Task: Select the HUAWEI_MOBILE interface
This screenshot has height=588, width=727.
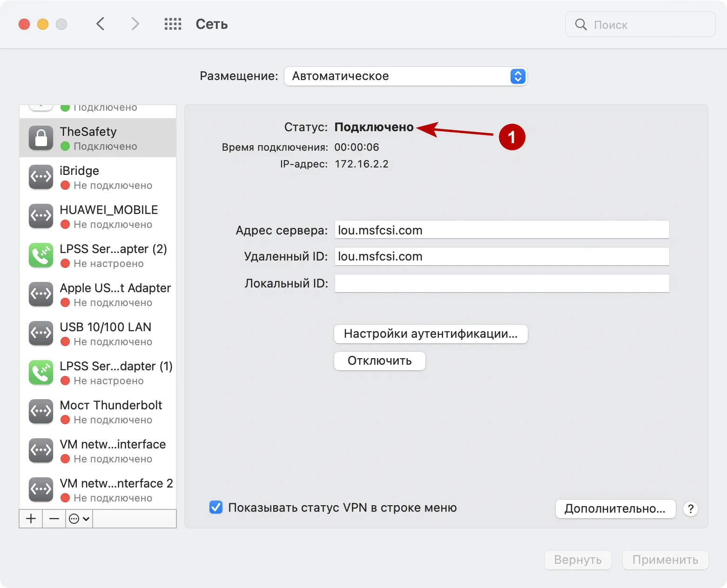Action: pos(98,216)
